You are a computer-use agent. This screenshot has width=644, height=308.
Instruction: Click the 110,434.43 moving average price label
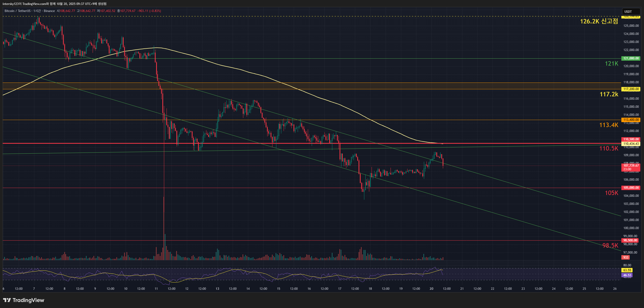coord(631,144)
